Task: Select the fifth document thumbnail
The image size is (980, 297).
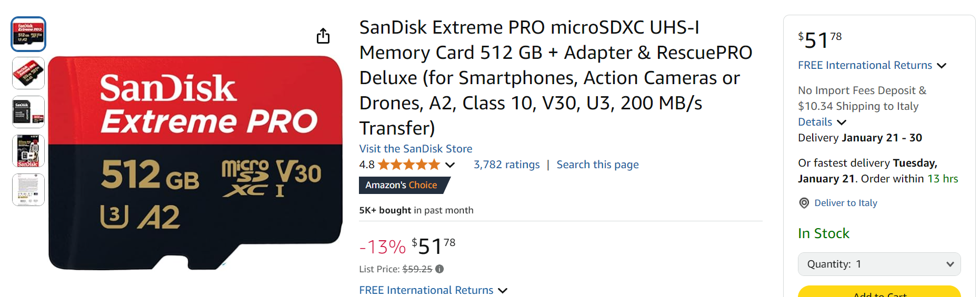Action: (28, 190)
